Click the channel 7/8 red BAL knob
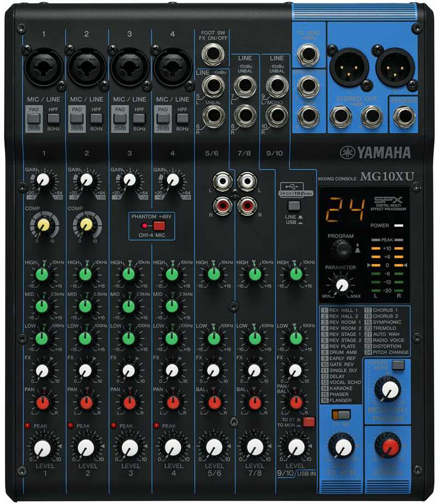439x504 pixels. pos(255,403)
